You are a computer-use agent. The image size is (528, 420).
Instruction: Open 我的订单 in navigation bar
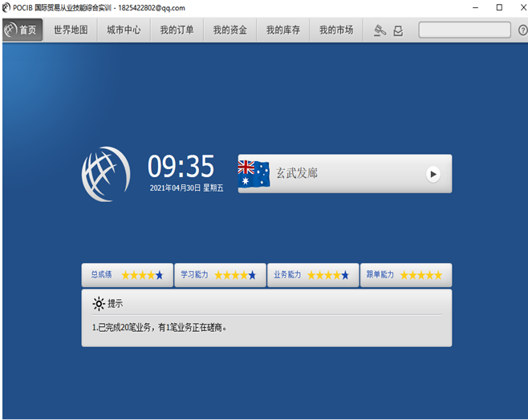tap(177, 30)
